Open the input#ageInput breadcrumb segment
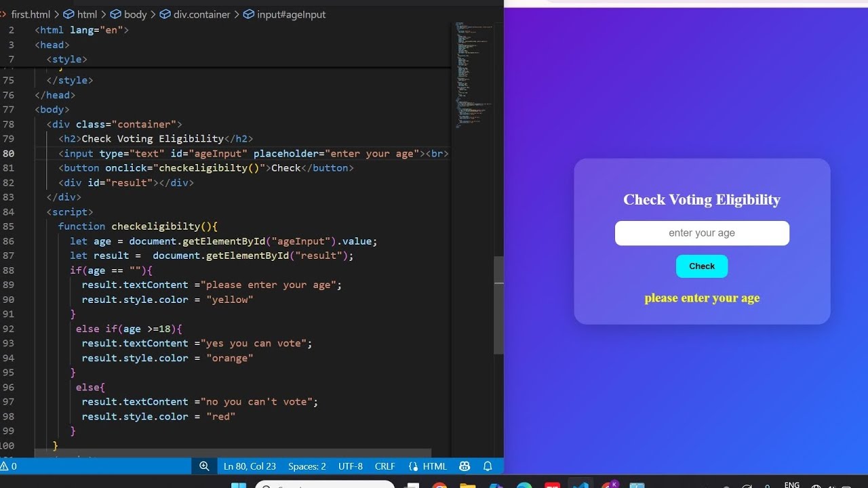Viewport: 868px width, 488px height. click(x=284, y=14)
